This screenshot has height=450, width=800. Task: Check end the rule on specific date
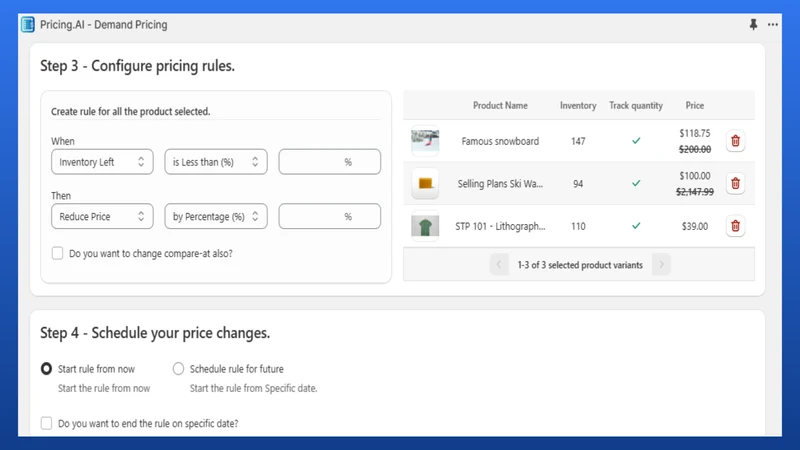(x=46, y=423)
